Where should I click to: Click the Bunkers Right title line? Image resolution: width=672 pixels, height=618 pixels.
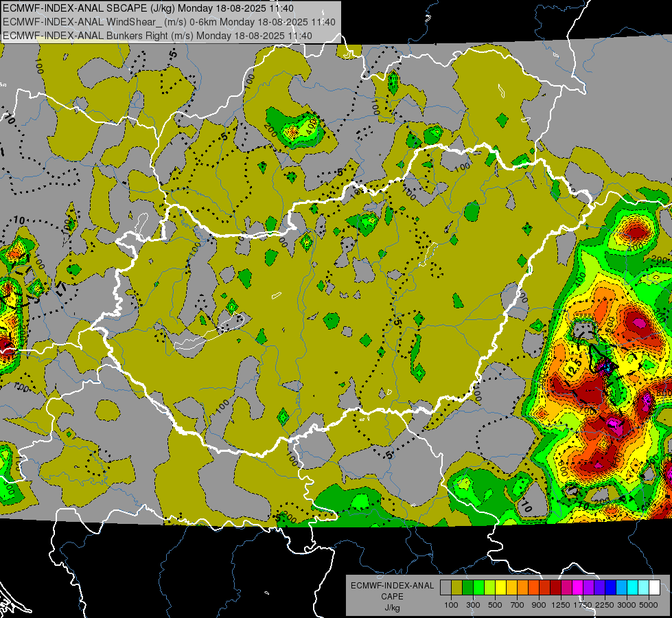pos(158,36)
